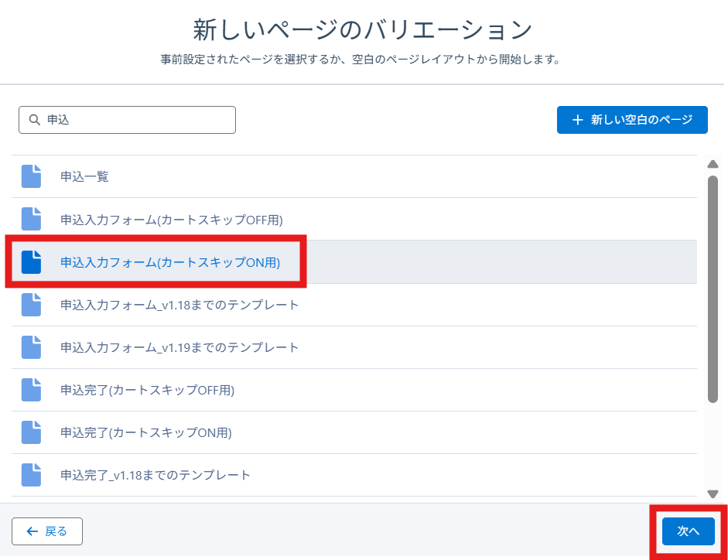Go back with the 戻る button
The height and width of the screenshot is (560, 728).
tap(47, 531)
